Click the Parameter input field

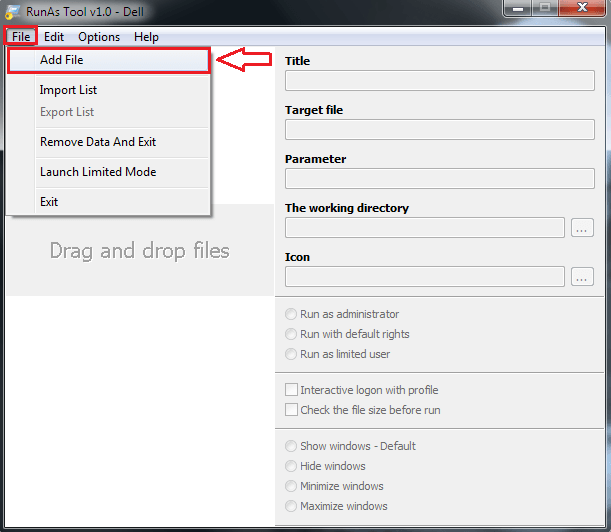click(440, 179)
